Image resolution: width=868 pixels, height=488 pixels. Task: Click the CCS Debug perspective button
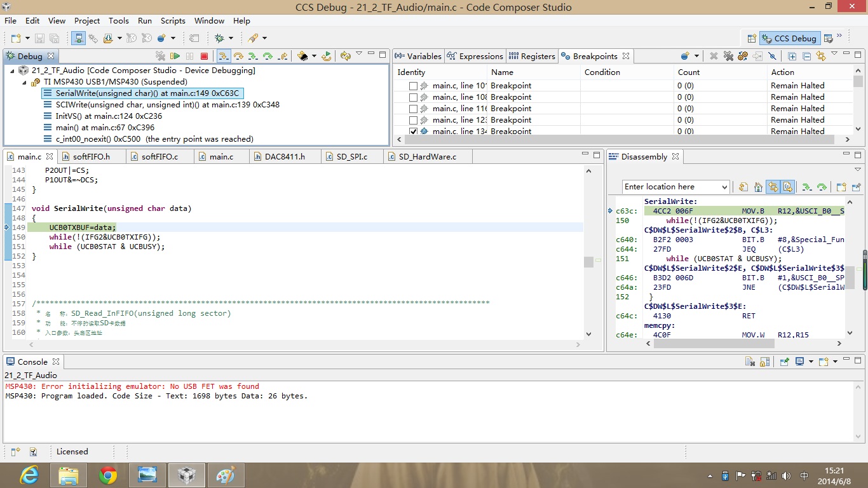point(789,38)
